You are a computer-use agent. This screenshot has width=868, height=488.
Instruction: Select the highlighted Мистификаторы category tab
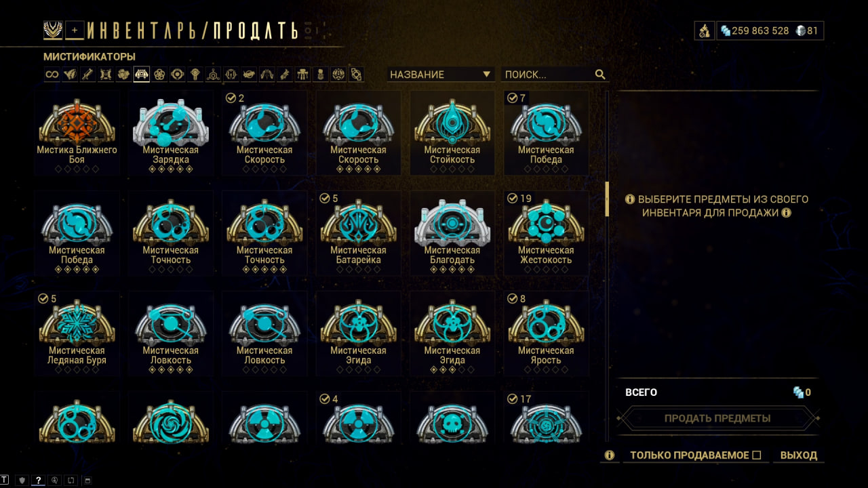pos(142,75)
